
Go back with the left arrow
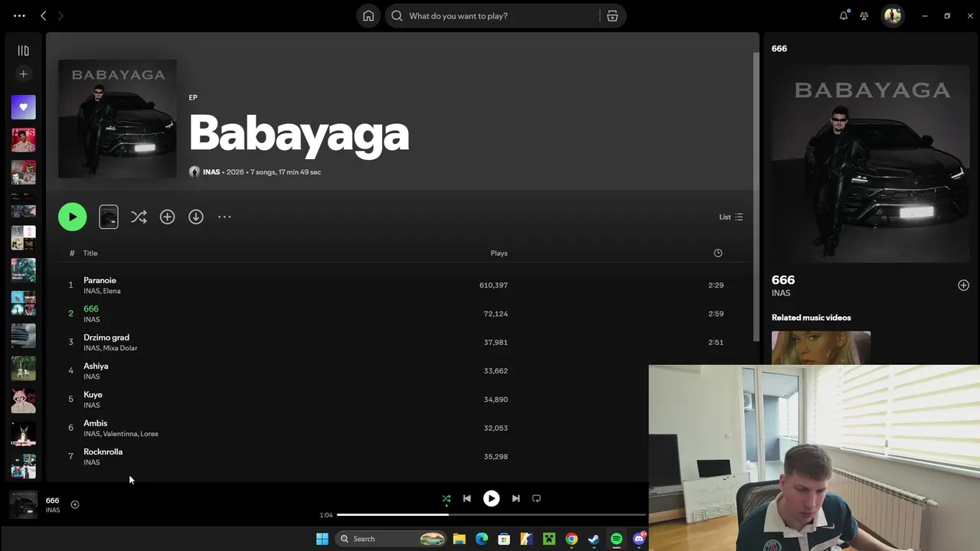44,15
